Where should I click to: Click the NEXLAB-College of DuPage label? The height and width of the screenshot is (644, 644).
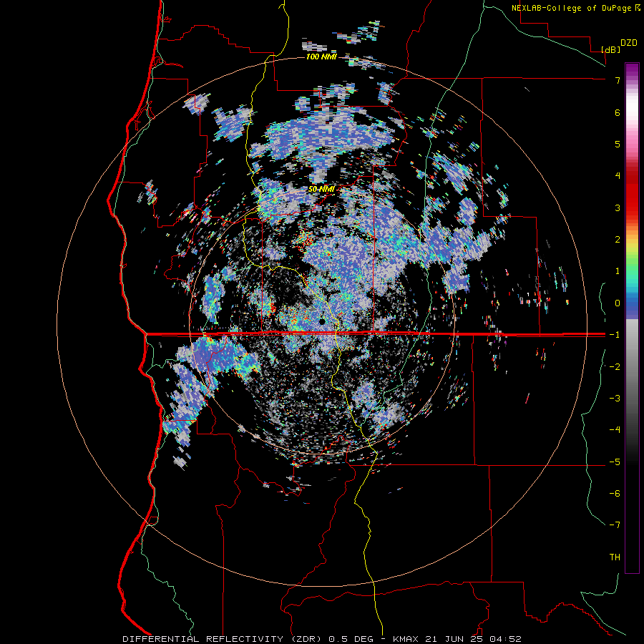pyautogui.click(x=572, y=8)
